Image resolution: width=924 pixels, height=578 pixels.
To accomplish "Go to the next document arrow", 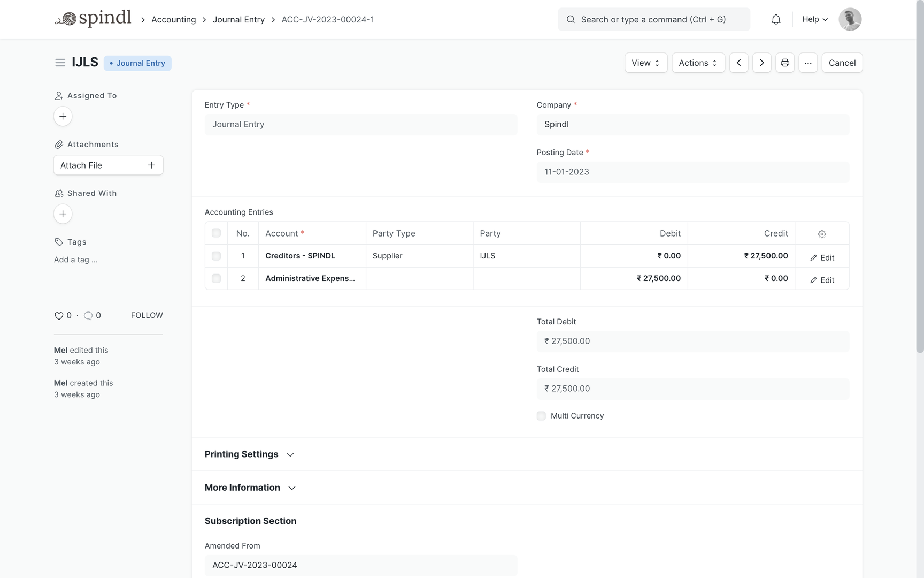I will point(761,63).
